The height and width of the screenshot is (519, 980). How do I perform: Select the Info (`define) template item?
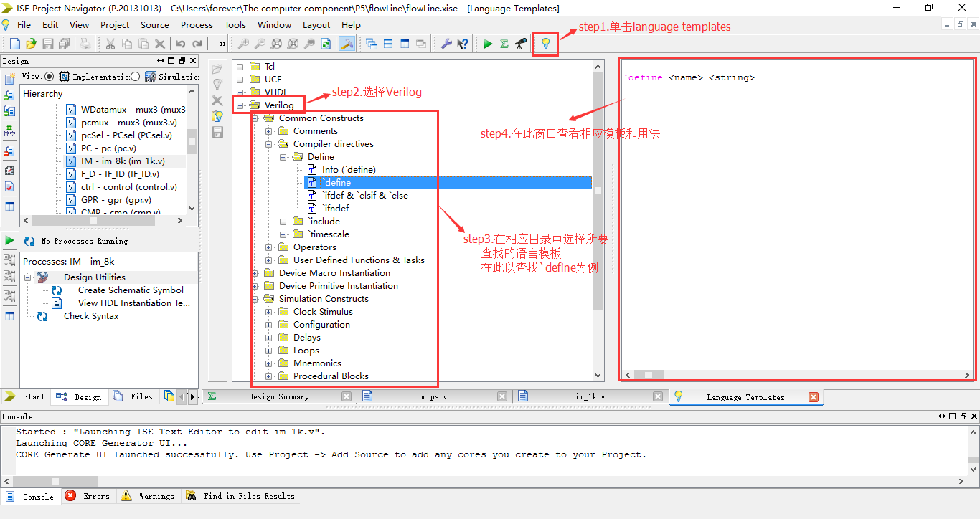click(349, 170)
